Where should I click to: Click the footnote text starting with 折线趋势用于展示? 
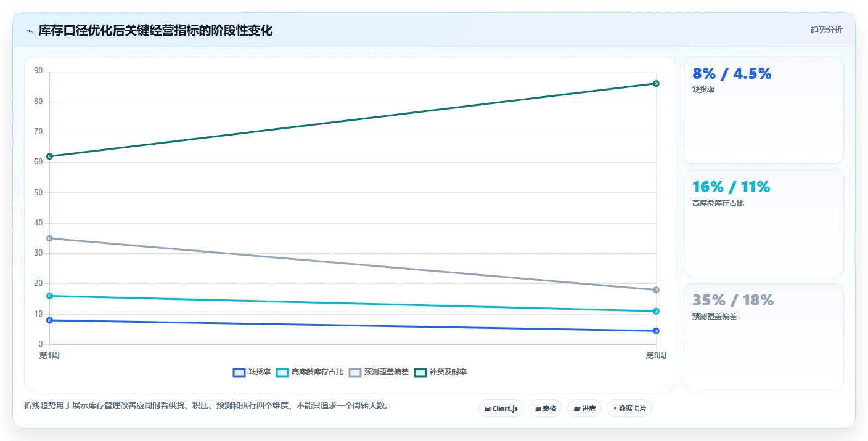[x=207, y=406]
